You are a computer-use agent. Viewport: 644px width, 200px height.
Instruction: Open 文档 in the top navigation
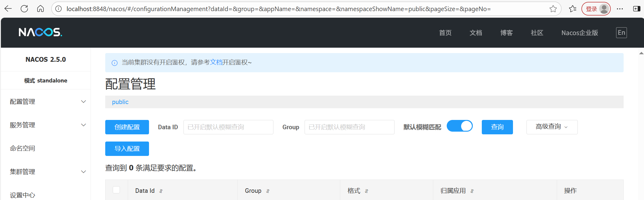tap(476, 33)
